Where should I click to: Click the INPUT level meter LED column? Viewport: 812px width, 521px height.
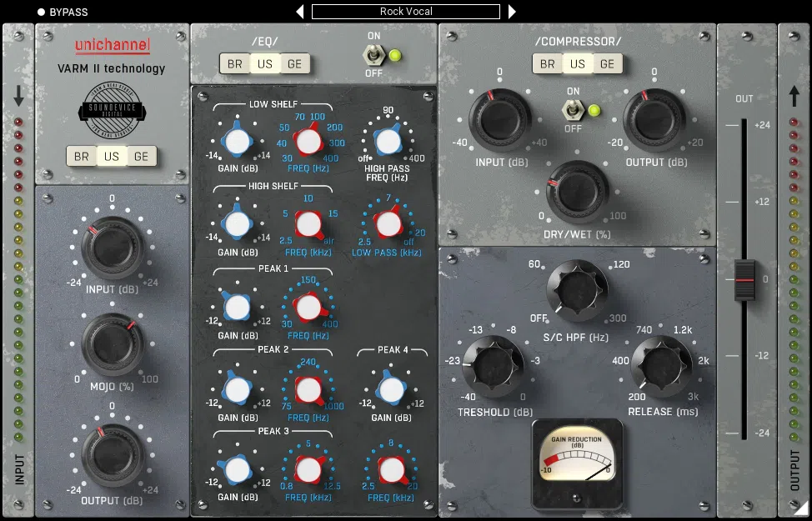pyautogui.click(x=18, y=279)
